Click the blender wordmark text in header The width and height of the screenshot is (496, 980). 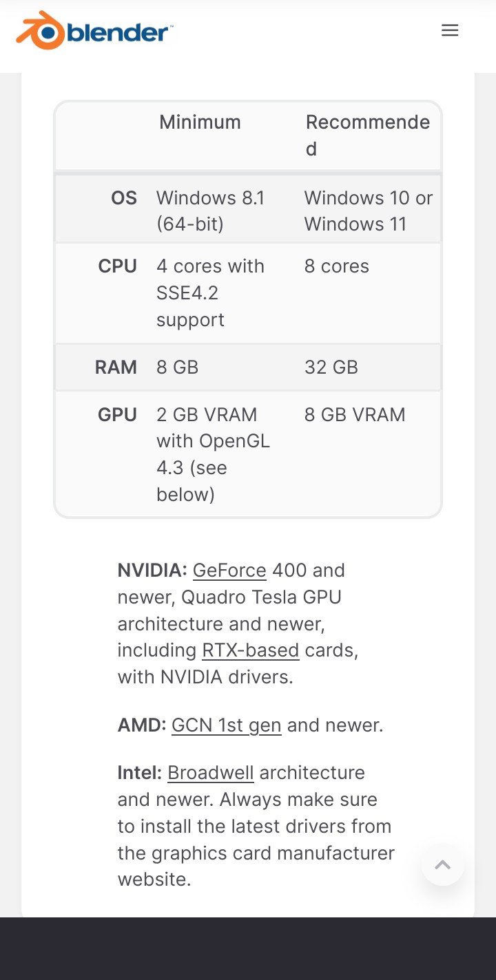tap(119, 32)
